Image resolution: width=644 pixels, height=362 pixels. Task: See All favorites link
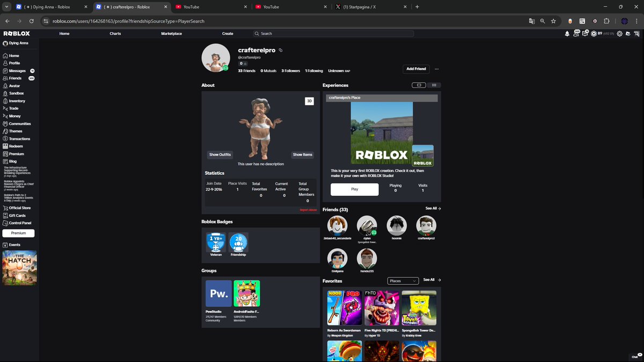click(x=431, y=279)
